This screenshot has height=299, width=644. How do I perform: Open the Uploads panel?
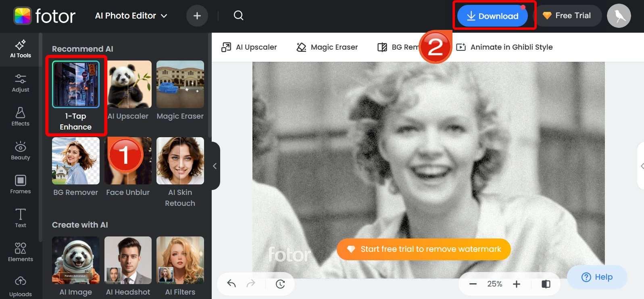coord(21,286)
